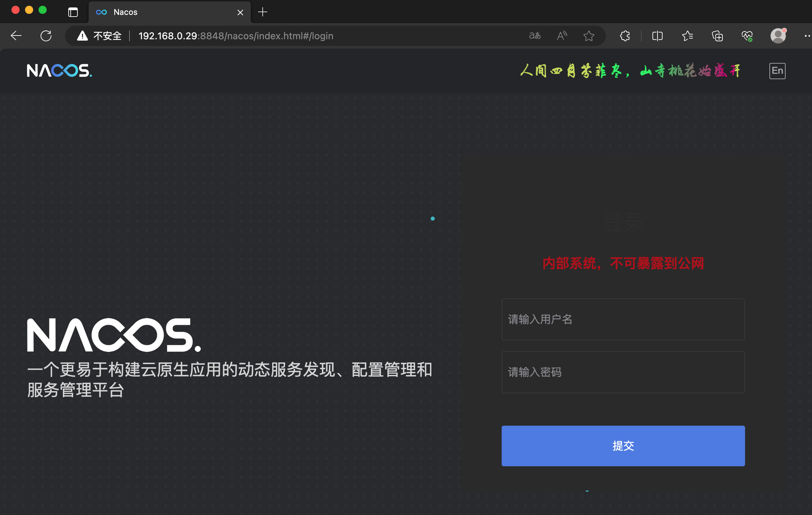Switch language with the En toggle
Viewport: 812px width, 515px height.
[777, 71]
